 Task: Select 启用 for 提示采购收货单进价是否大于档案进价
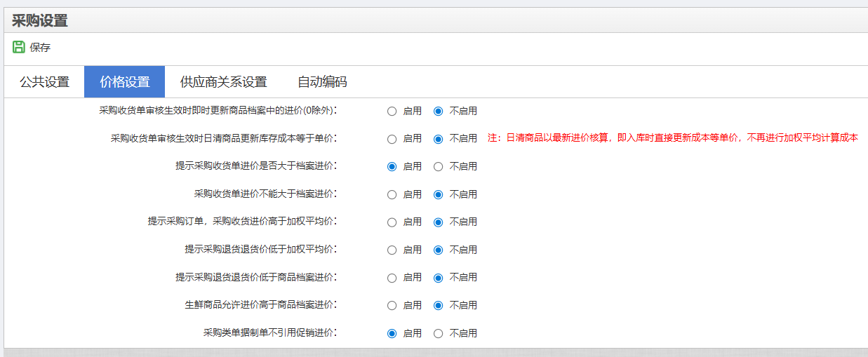point(392,167)
